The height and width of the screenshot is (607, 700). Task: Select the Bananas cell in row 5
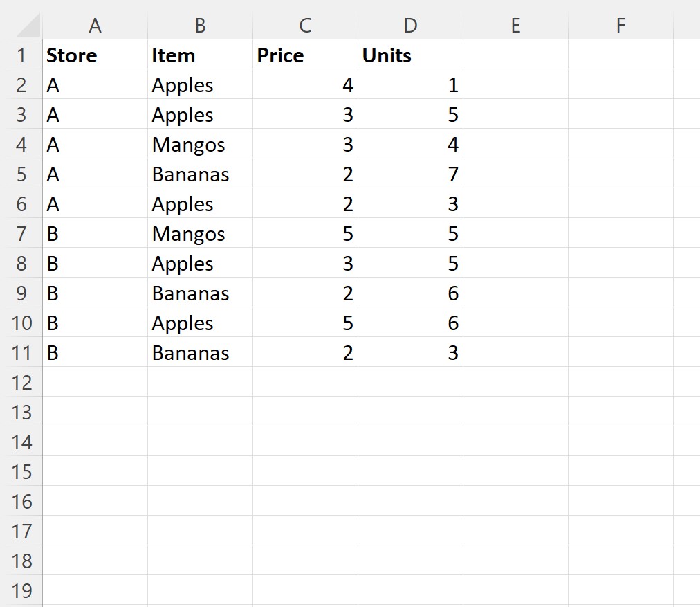pyautogui.click(x=200, y=174)
